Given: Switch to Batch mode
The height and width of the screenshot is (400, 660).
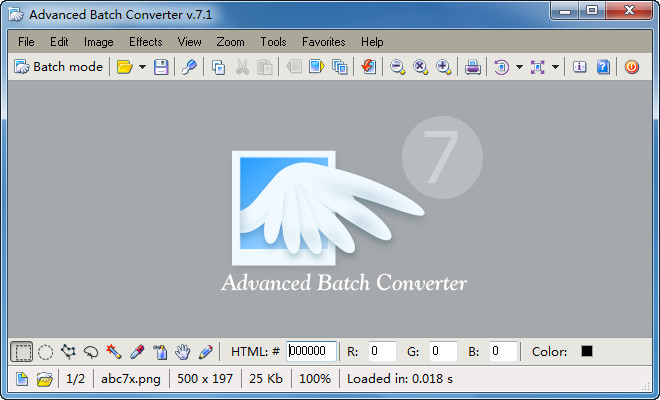Looking at the screenshot, I should point(58,67).
